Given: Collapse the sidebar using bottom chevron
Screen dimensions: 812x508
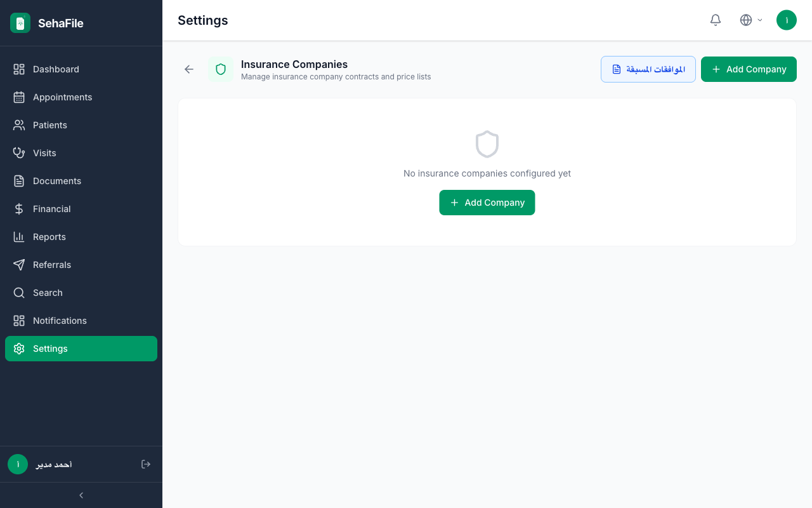Looking at the screenshot, I should pyautogui.click(x=81, y=495).
